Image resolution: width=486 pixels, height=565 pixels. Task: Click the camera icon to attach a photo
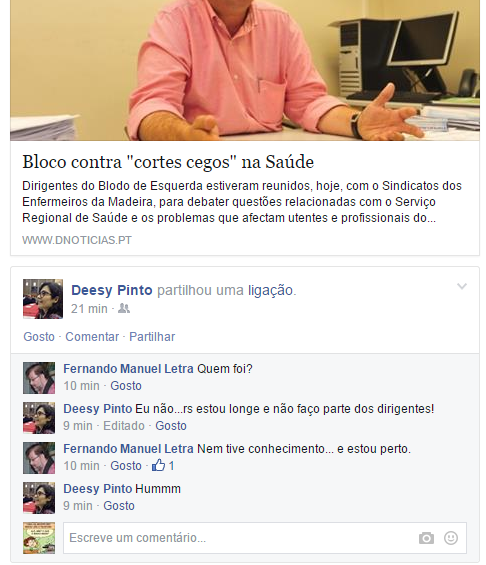tap(426, 538)
